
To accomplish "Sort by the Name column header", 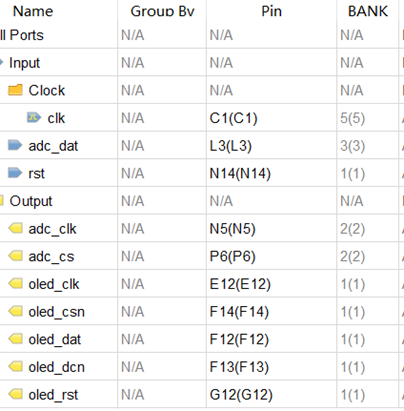I will click(x=33, y=11).
